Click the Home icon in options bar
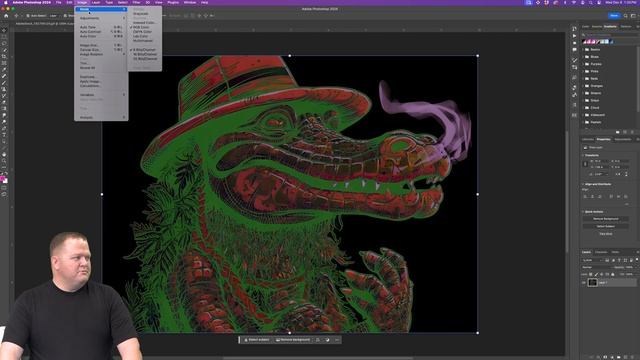 (6, 16)
